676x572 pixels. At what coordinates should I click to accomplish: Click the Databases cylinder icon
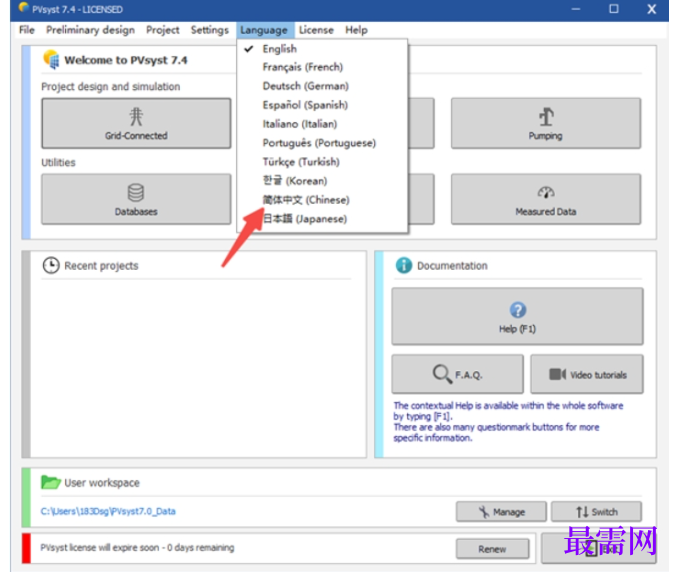click(136, 193)
